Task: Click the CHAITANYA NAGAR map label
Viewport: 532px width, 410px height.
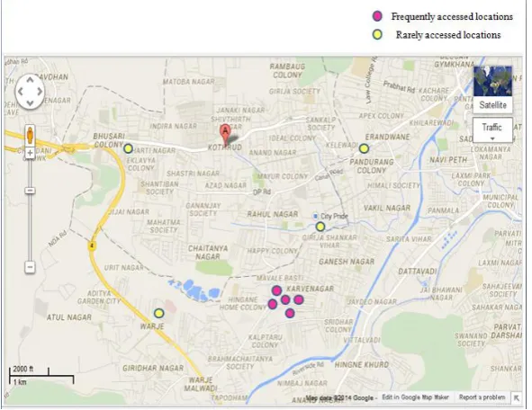Action: point(208,253)
